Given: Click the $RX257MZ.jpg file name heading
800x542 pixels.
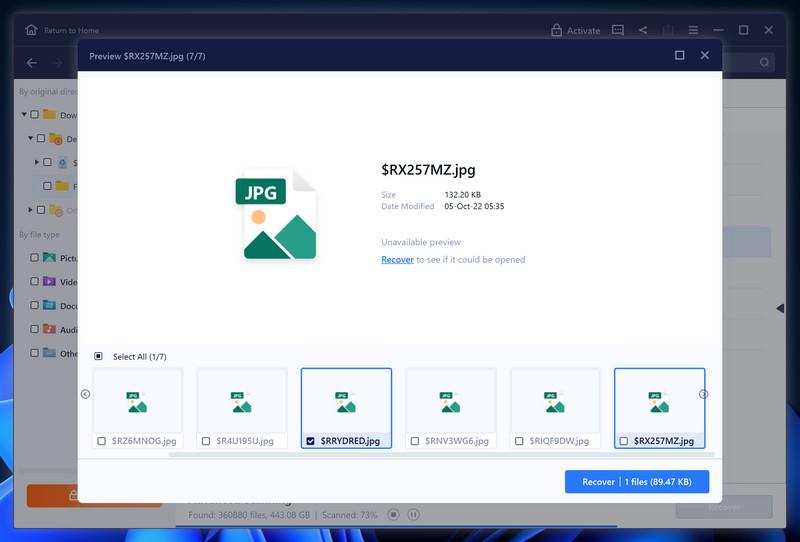Looking at the screenshot, I should pos(428,170).
